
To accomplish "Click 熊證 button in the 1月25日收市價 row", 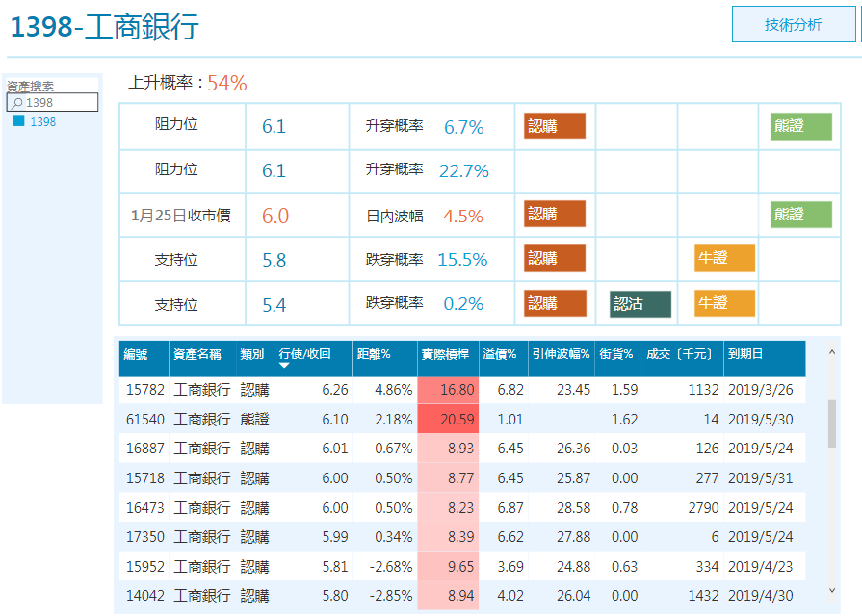I will [801, 215].
